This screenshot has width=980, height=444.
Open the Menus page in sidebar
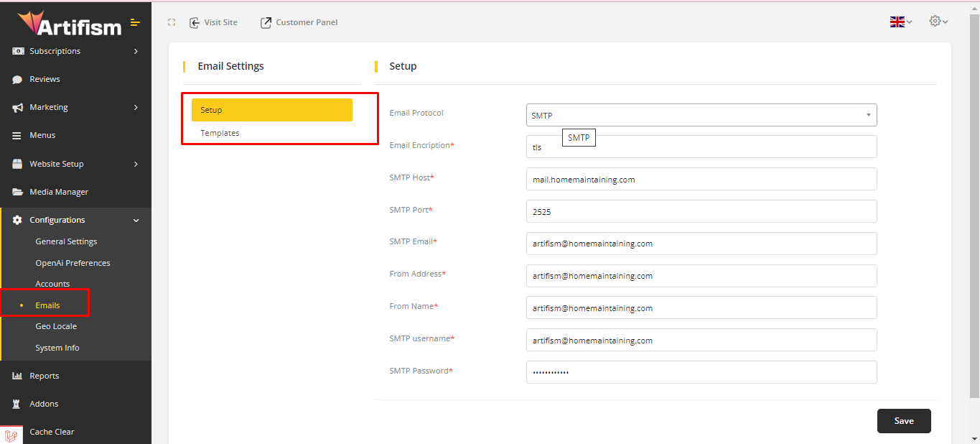(42, 135)
